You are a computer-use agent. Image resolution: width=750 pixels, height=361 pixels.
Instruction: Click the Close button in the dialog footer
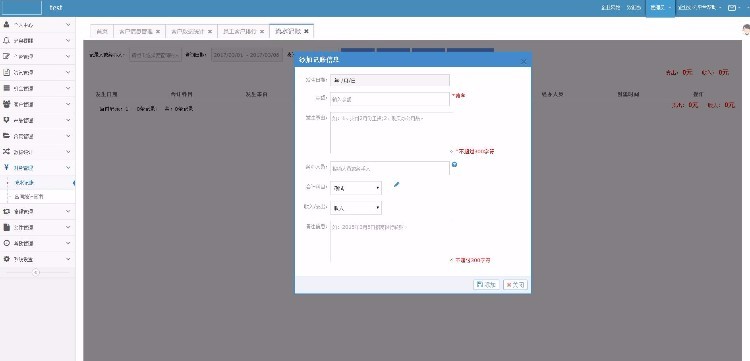(515, 284)
